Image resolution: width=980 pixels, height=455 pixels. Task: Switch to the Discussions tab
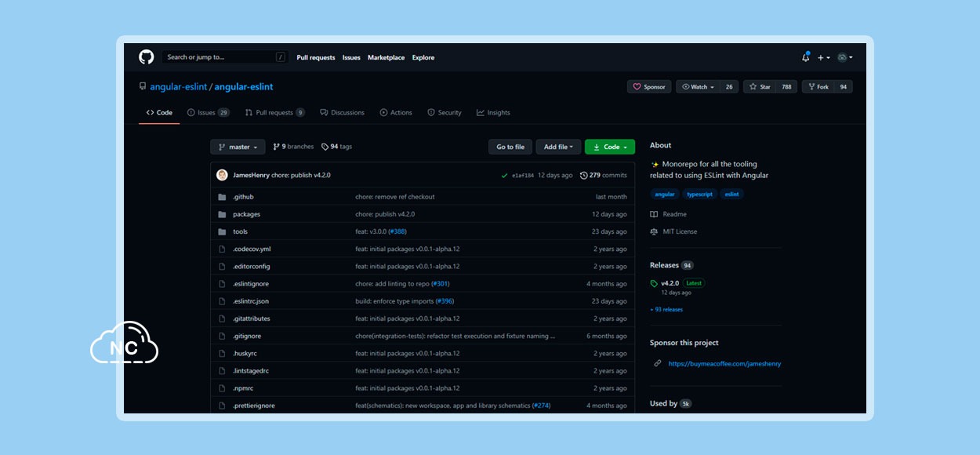click(343, 113)
